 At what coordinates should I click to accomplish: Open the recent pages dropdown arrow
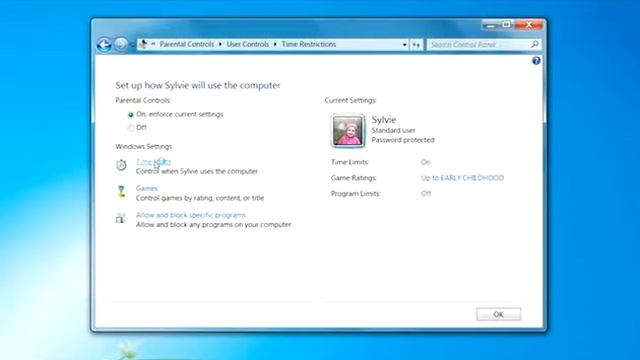(x=132, y=44)
